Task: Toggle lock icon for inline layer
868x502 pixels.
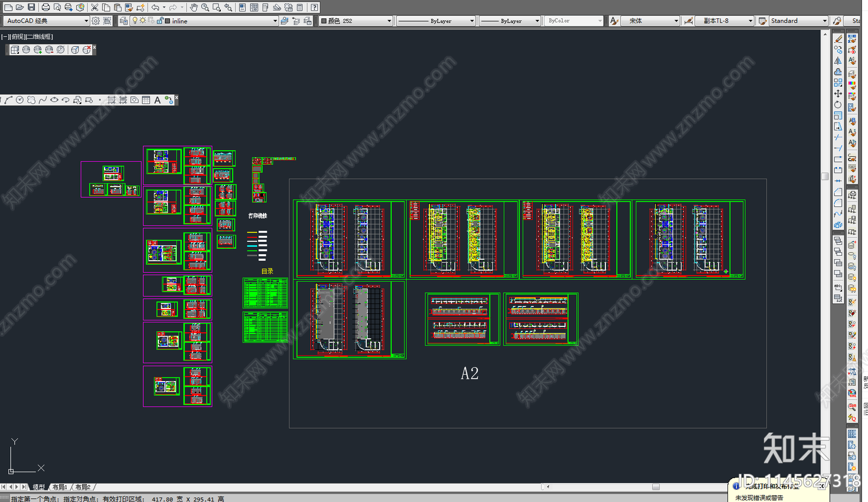Action: tap(160, 21)
